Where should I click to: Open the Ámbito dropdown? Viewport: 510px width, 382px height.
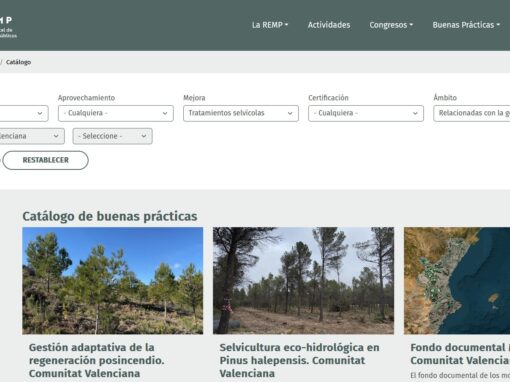(x=472, y=113)
